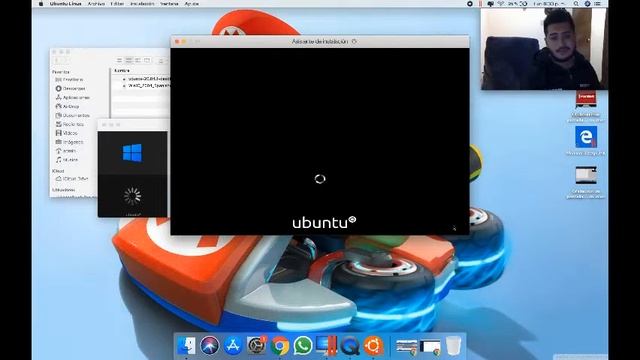
Task: Open the Ayuda menu
Action: coord(191,4)
